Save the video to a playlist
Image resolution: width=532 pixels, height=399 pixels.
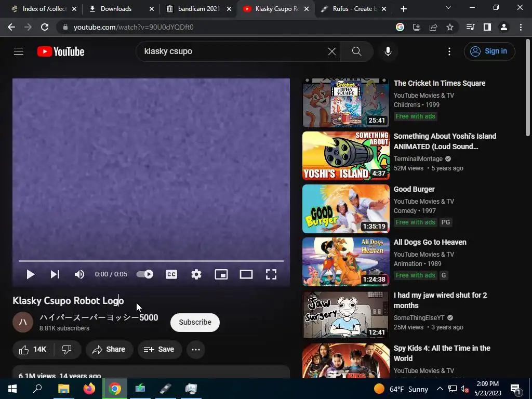click(159, 350)
